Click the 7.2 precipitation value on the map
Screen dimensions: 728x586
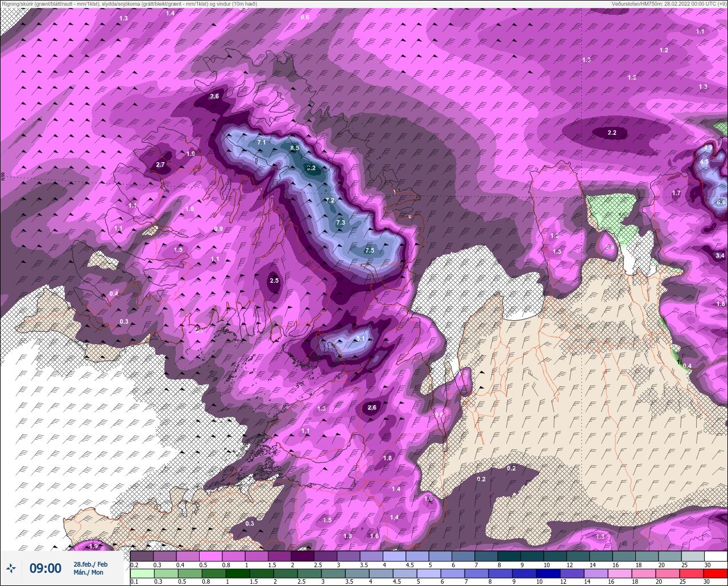pyautogui.click(x=330, y=200)
